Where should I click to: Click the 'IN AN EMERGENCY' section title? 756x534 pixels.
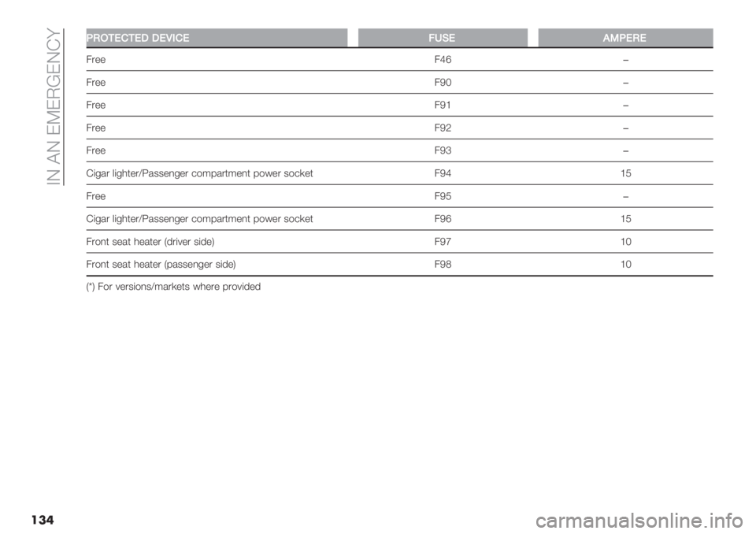(x=54, y=106)
